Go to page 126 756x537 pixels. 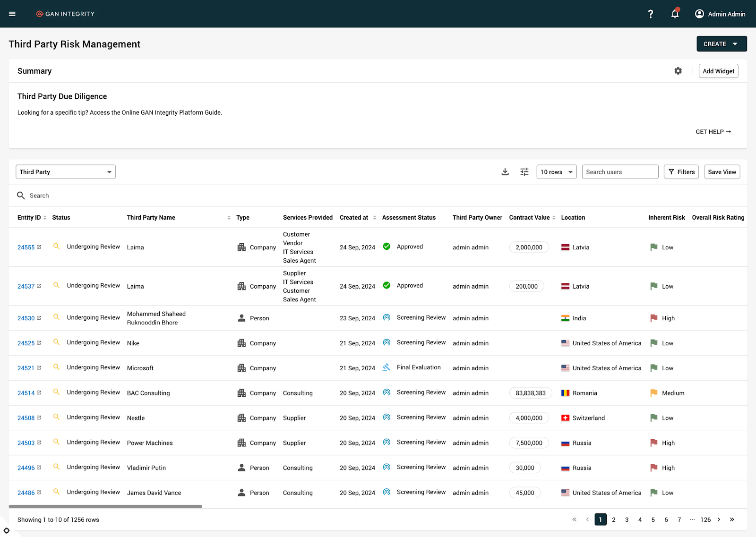click(x=705, y=520)
